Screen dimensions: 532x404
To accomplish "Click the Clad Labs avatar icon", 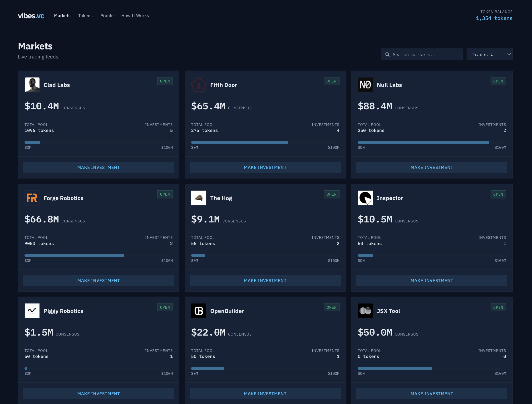I will pyautogui.click(x=32, y=85).
